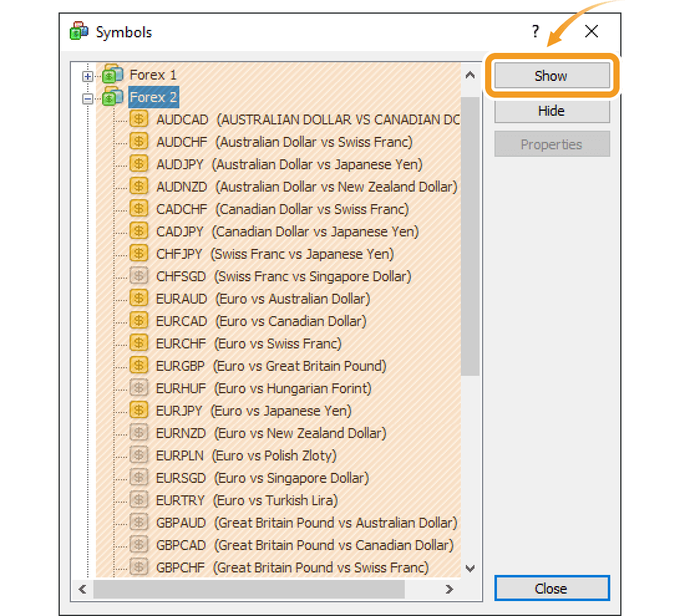Select EURJPY (Euro vs Japanese Yen) text
Screen dimensions: 685x616
(x=254, y=411)
